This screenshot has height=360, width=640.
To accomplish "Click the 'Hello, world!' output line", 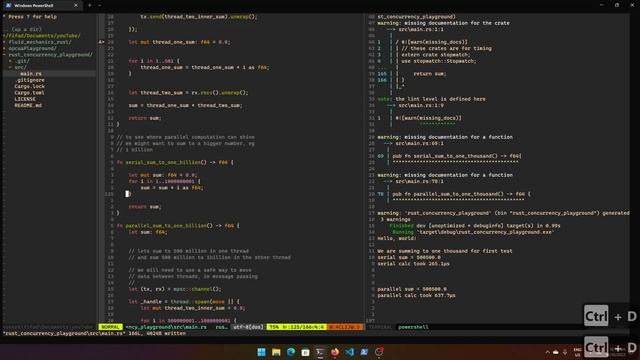I will pos(396,238).
